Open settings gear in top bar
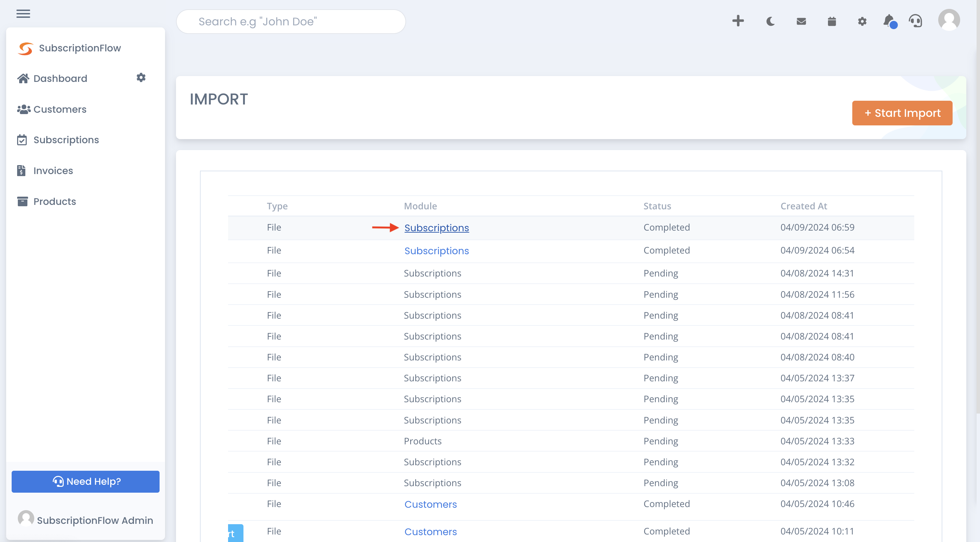The image size is (980, 542). (x=862, y=21)
